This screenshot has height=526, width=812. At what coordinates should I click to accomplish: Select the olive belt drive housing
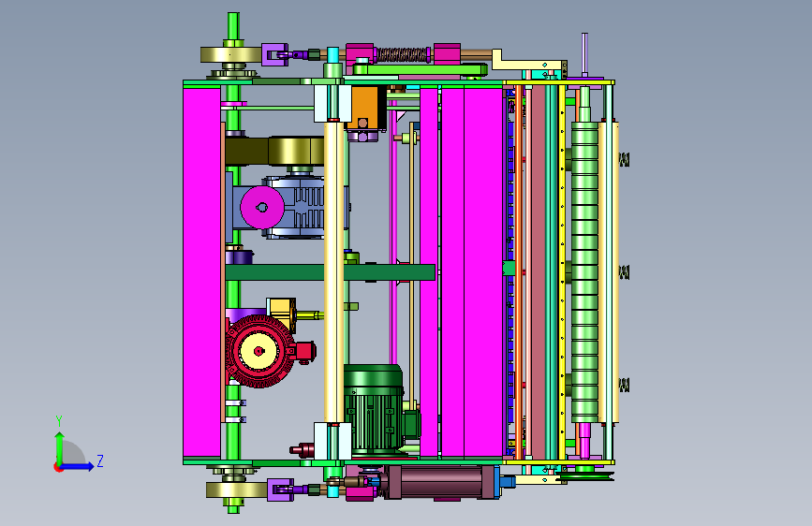(x=275, y=151)
